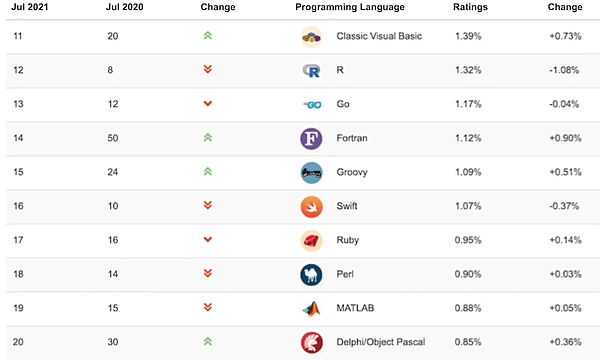
Task: Click the 0.85% rating value
Action: 468,342
